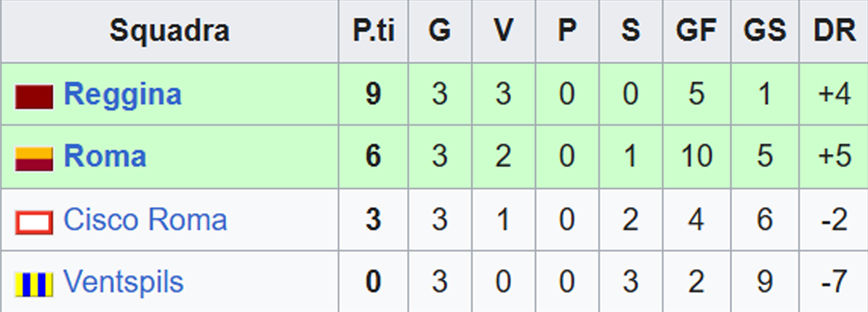
Task: Click the Roma yellow-red flag icon
Action: click(x=34, y=159)
